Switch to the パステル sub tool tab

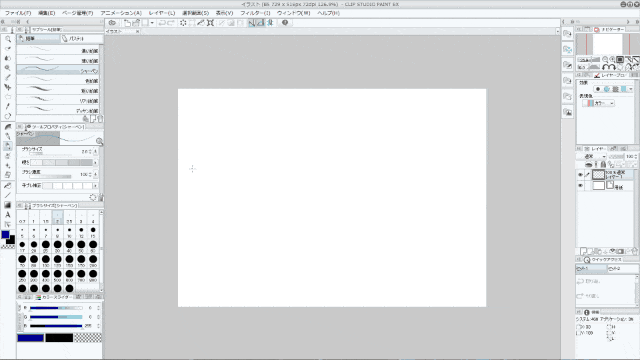coord(81,38)
